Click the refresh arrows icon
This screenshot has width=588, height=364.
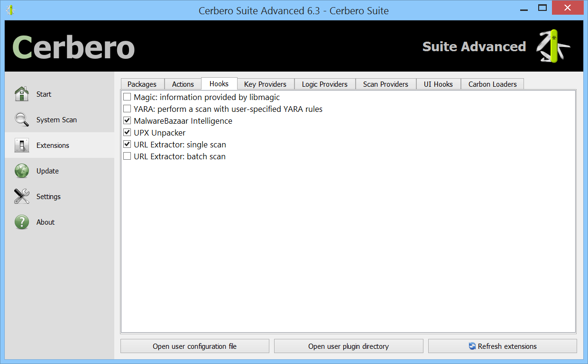coord(472,346)
